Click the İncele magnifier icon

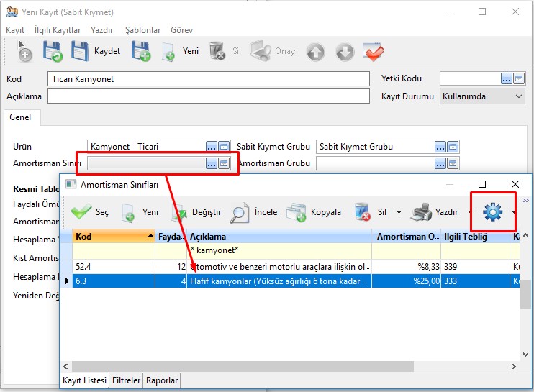click(240, 212)
